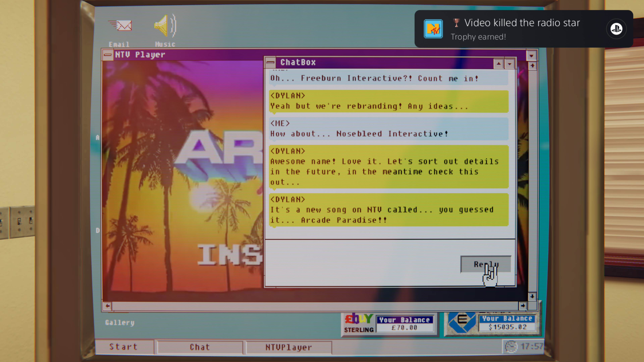This screenshot has width=644, height=362.
Task: Click NTV Player title bar down-arrow
Action: pyautogui.click(x=531, y=55)
